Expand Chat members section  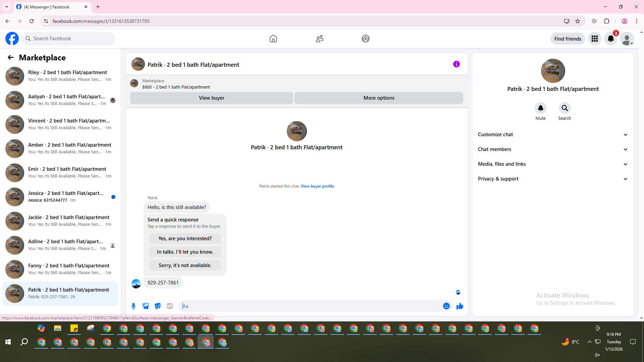click(553, 149)
